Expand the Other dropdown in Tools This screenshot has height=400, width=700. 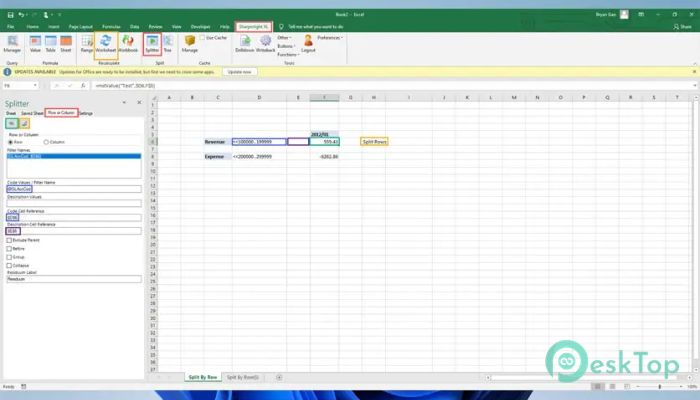point(284,38)
